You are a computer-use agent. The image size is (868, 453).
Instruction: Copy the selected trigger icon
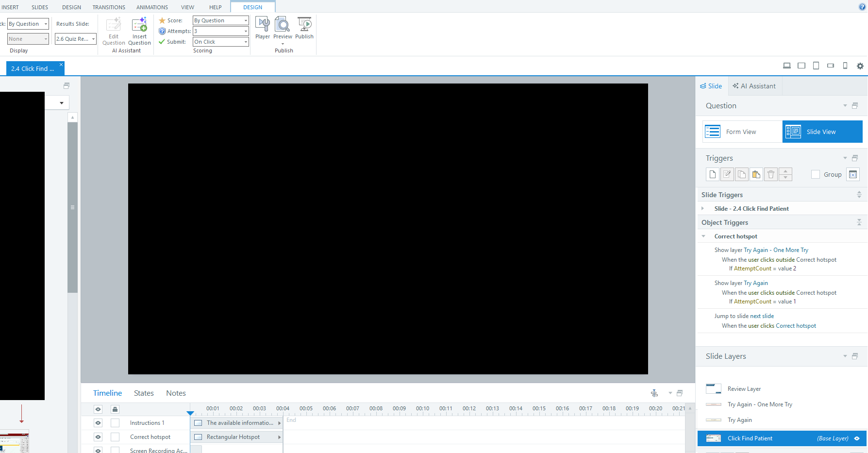742,174
